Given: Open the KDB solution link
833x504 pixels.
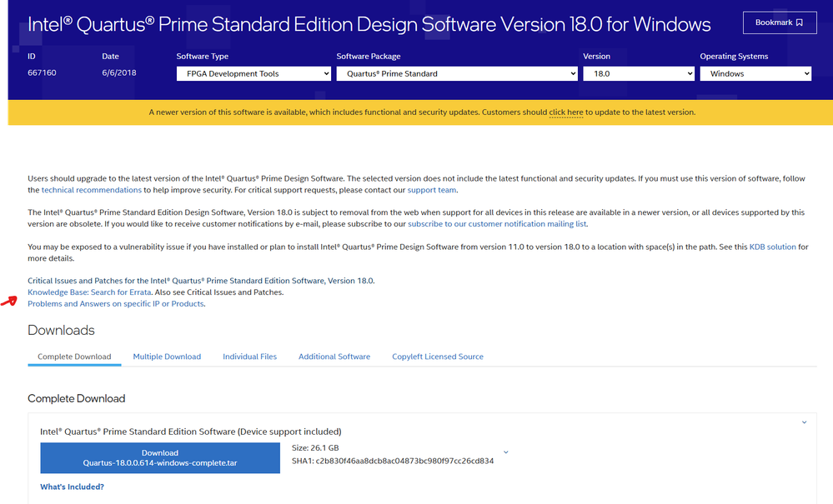Looking at the screenshot, I should [772, 247].
